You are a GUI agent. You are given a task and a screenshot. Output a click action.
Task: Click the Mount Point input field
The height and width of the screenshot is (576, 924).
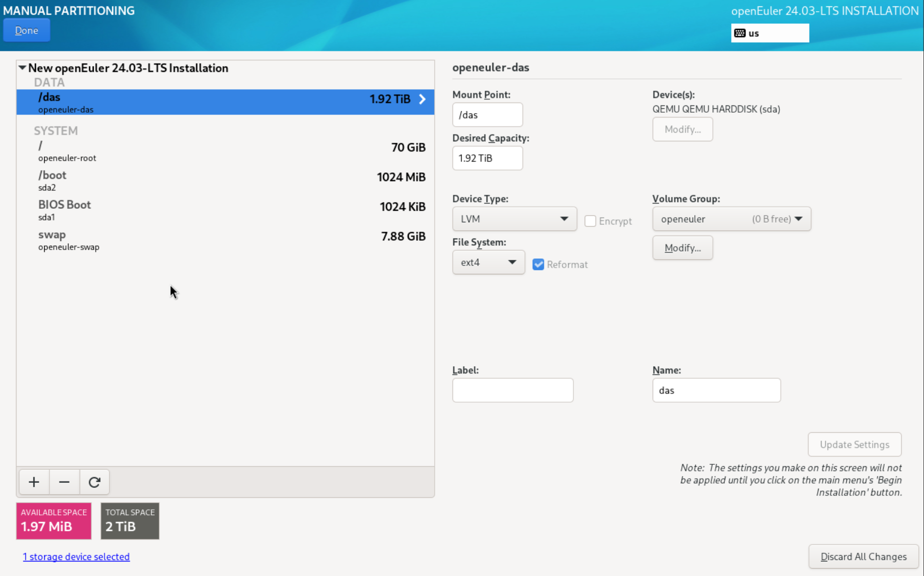[487, 115]
